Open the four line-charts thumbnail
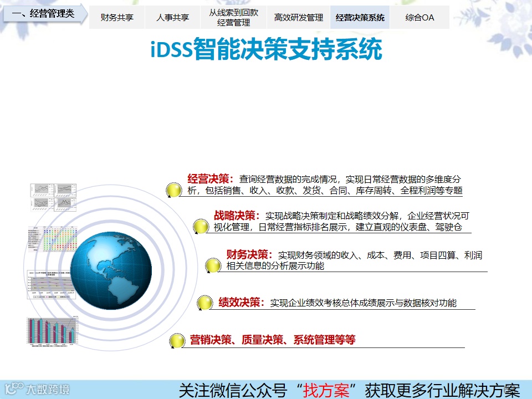This screenshot has width=532, height=399. click(53, 197)
